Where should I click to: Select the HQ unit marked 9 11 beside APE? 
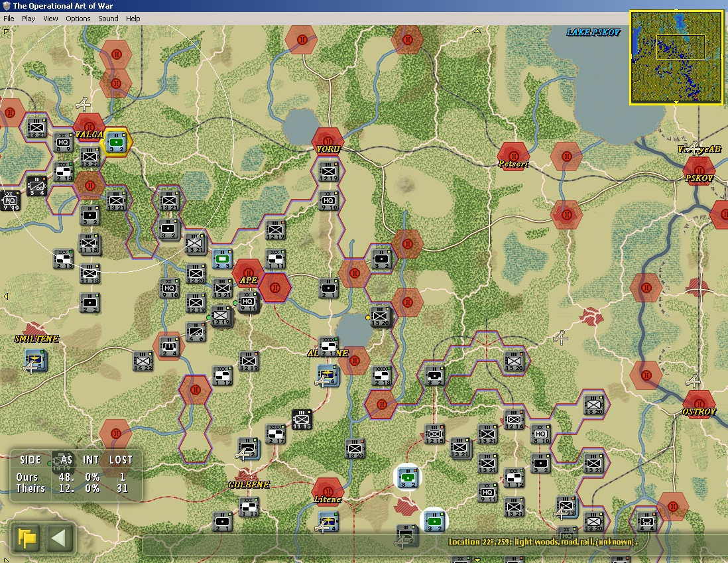[x=247, y=302]
